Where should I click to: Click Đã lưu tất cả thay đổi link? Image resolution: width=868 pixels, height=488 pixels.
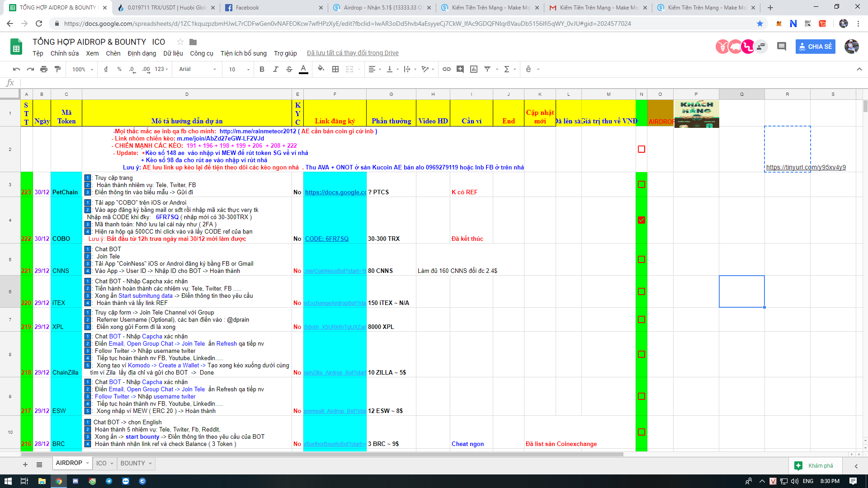(x=353, y=53)
